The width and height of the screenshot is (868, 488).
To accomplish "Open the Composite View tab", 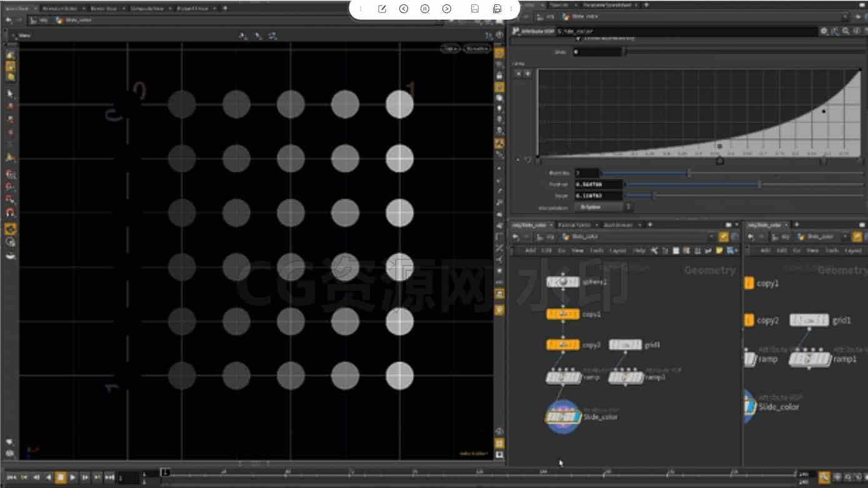I will 147,9.
